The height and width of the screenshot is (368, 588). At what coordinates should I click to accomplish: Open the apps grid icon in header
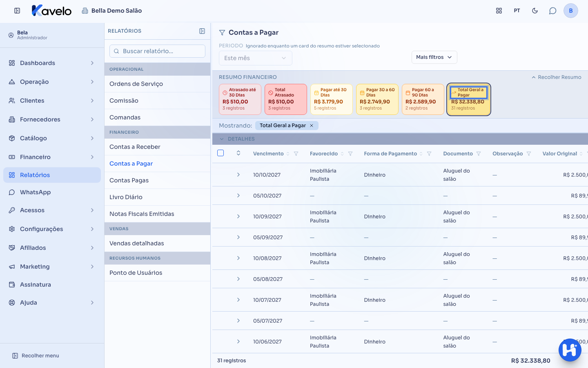click(x=499, y=11)
